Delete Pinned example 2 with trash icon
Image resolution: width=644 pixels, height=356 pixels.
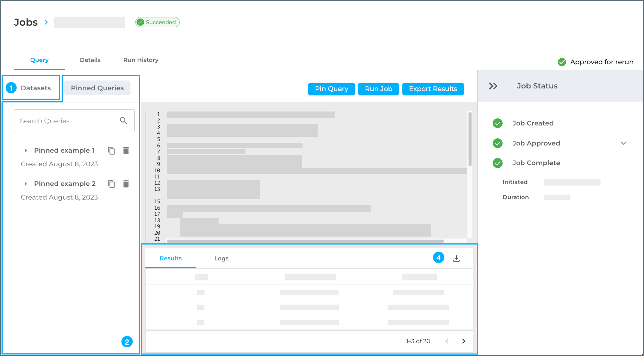[126, 184]
